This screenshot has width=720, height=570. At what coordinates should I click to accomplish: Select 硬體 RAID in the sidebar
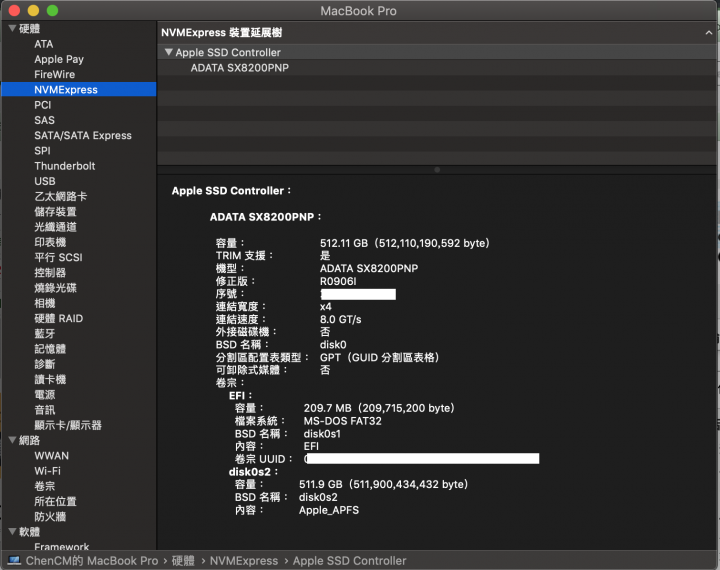click(x=58, y=318)
